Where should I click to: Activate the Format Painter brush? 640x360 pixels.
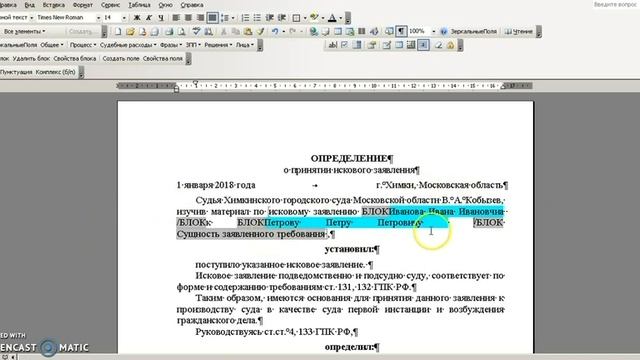(260, 31)
